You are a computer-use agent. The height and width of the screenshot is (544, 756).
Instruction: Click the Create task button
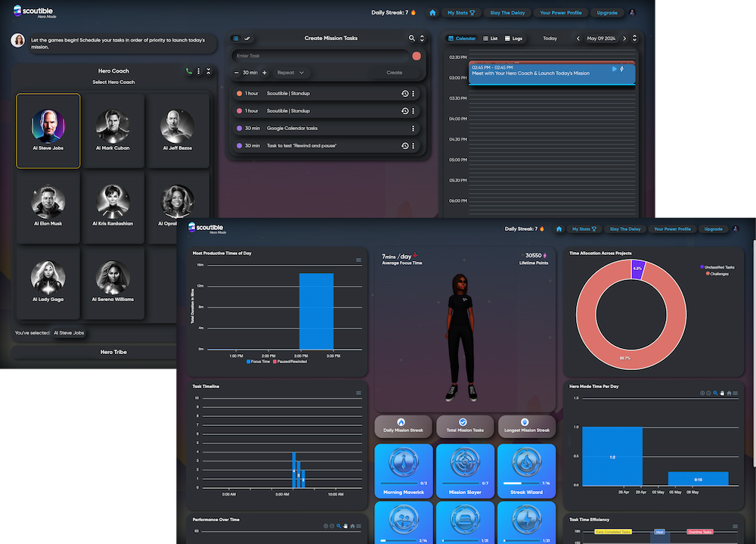tap(394, 73)
